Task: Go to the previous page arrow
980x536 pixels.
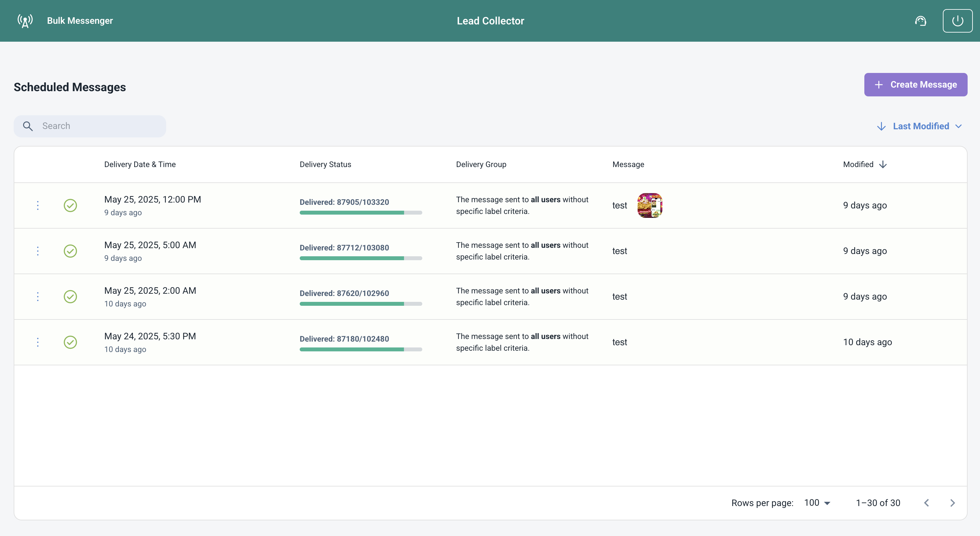Action: coord(926,502)
